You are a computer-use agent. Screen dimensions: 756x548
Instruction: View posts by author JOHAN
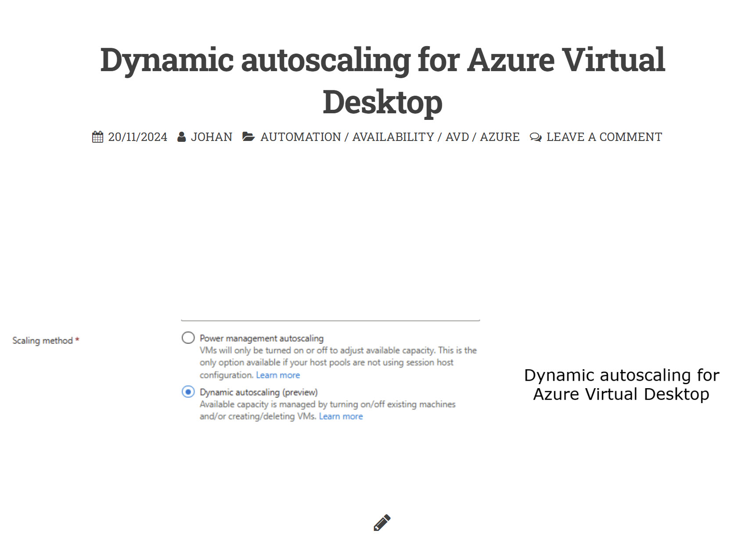pyautogui.click(x=212, y=137)
